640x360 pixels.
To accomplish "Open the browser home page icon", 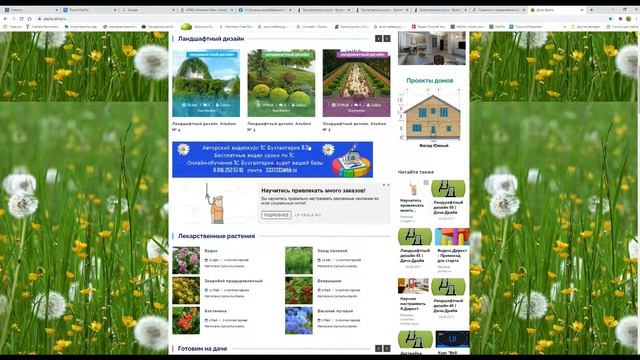I will pos(29,19).
